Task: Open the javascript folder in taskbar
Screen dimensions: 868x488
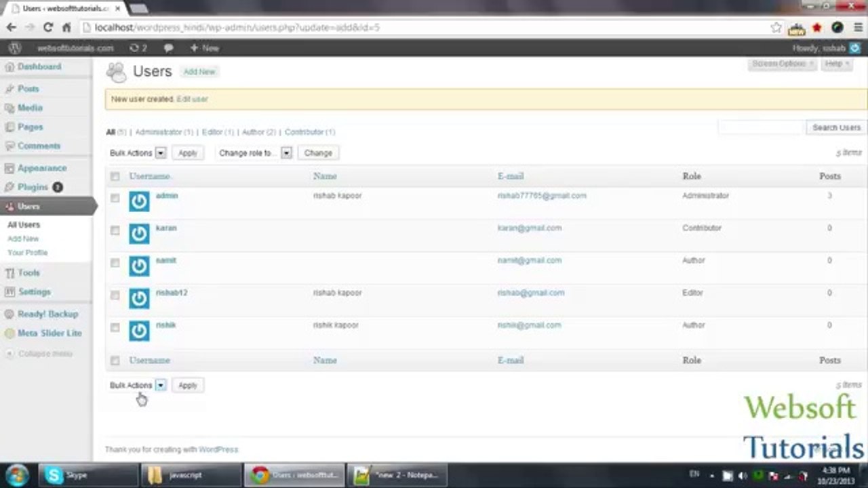Action: pos(191,475)
